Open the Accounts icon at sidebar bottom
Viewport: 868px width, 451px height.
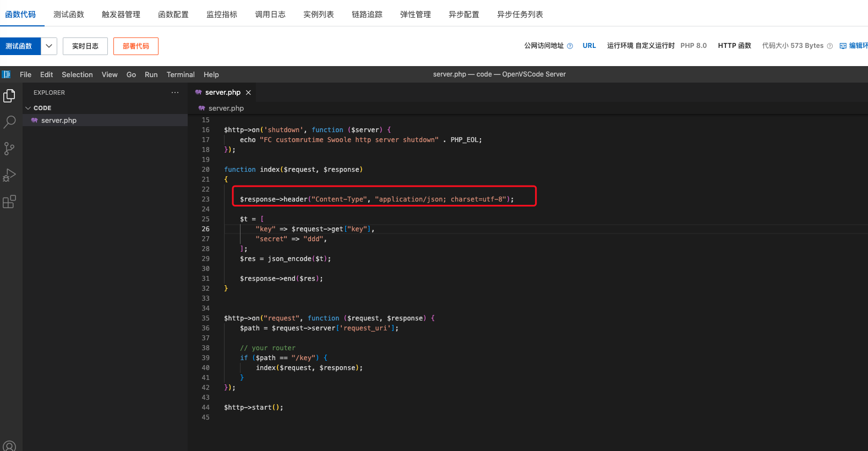pyautogui.click(x=9, y=445)
